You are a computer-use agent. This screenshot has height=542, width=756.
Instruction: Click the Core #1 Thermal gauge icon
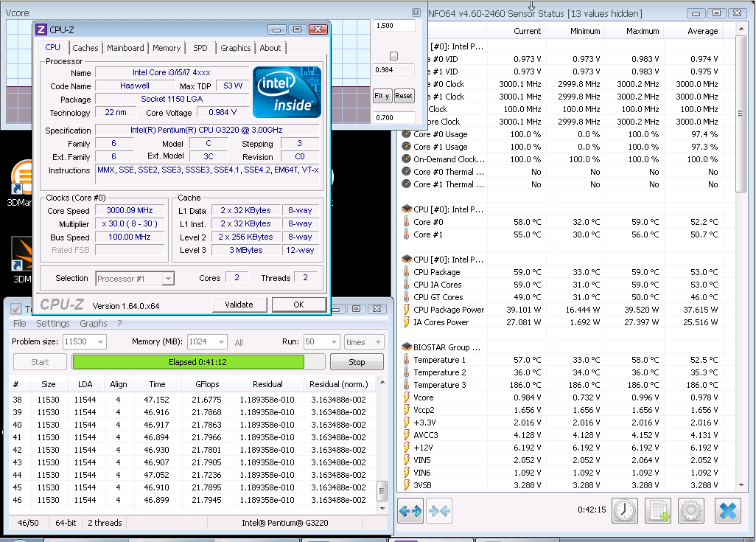point(407,184)
